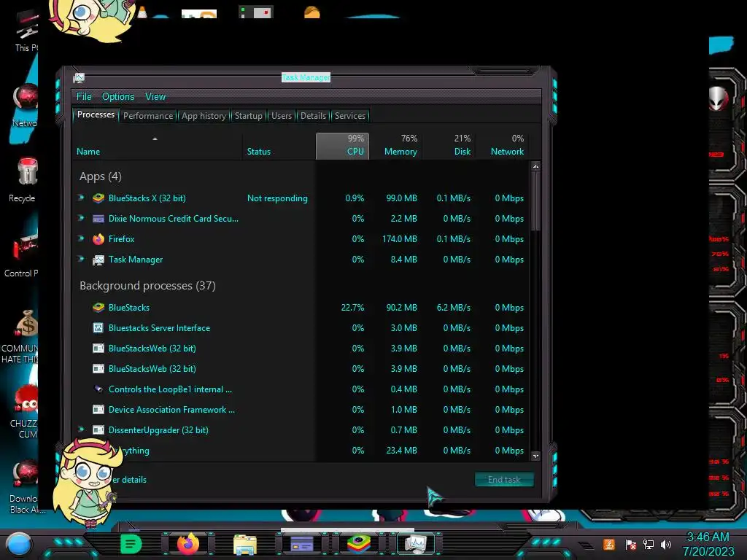The height and width of the screenshot is (560, 747).
Task: Switch to the App history tab
Action: pos(204,116)
